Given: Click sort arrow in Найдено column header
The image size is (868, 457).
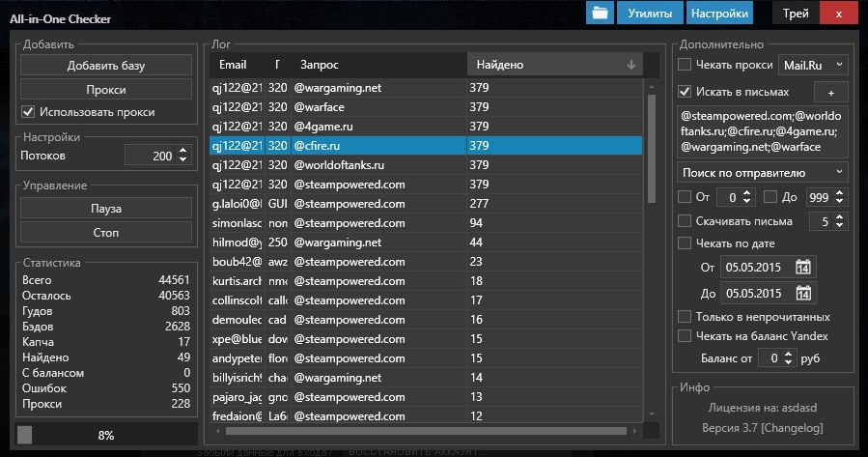Looking at the screenshot, I should pos(631,65).
